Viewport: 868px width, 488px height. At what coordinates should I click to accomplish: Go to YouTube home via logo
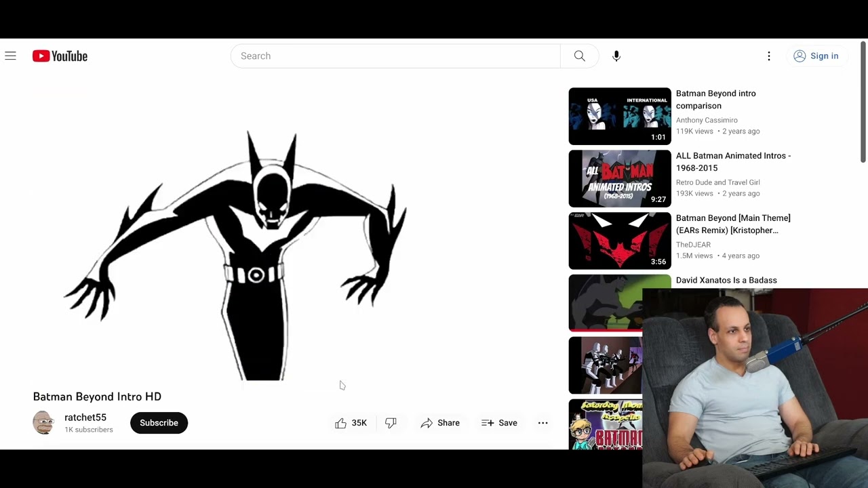pos(60,56)
